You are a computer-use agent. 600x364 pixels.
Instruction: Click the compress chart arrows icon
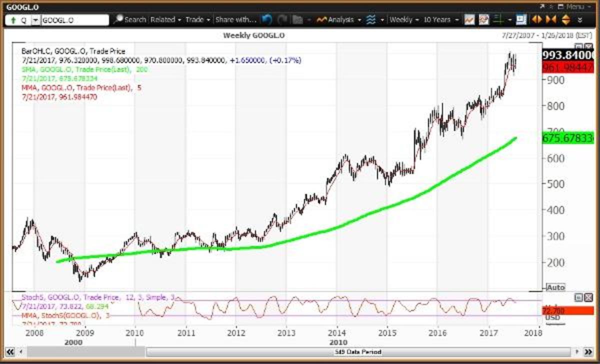click(x=550, y=19)
